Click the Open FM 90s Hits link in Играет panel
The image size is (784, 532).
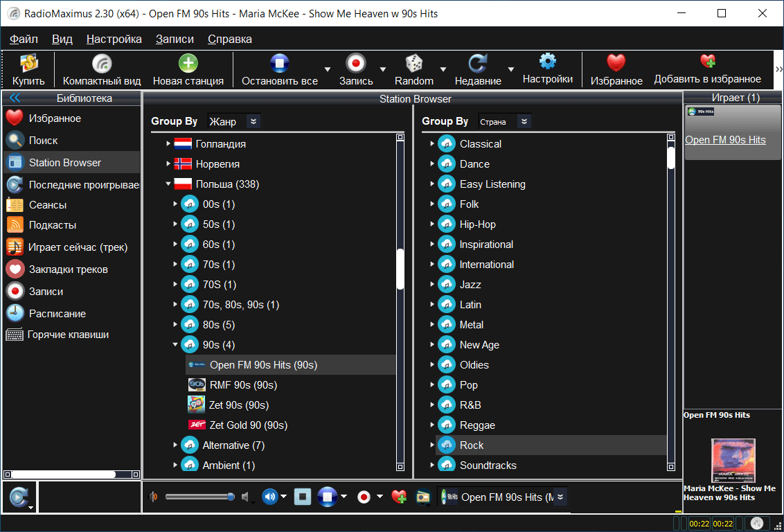click(x=725, y=140)
